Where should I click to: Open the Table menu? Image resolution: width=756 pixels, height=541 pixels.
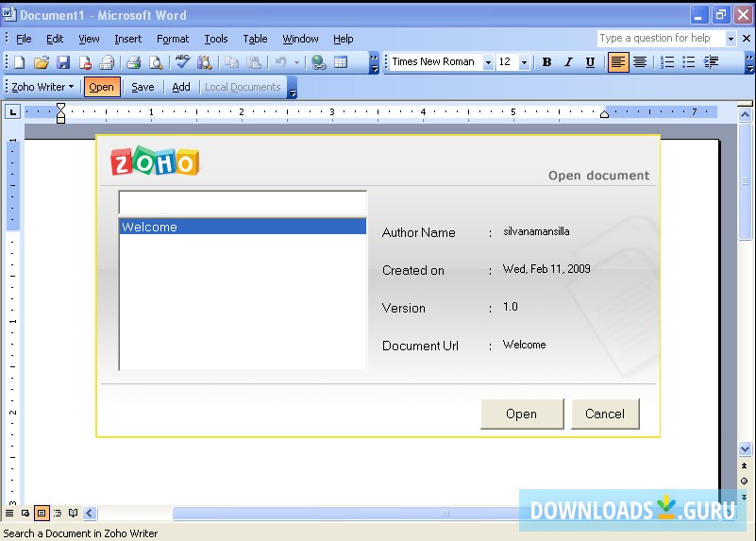[x=255, y=39]
